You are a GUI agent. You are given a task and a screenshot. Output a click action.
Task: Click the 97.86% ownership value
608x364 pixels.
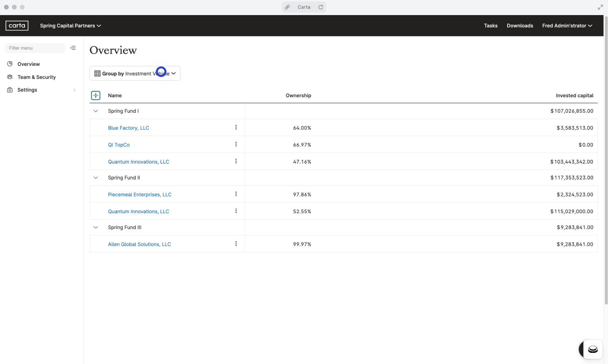click(x=302, y=195)
